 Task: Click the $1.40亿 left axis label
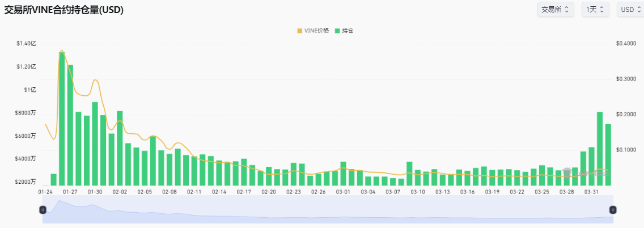coord(26,44)
